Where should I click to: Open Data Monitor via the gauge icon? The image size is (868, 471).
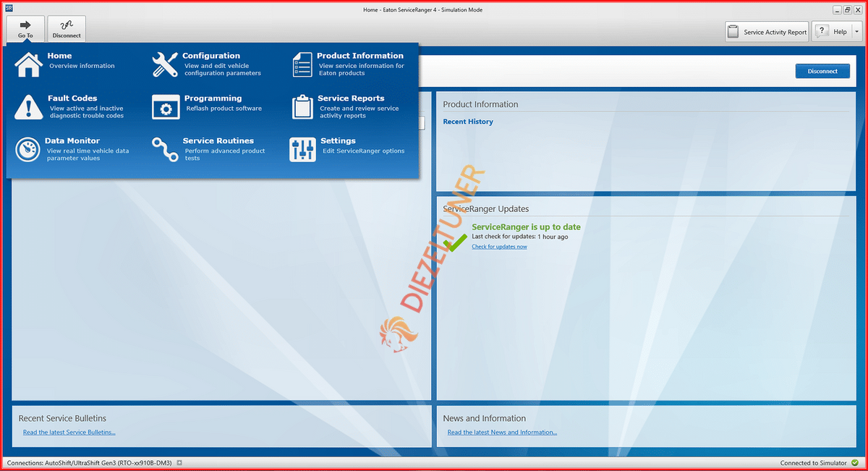[x=28, y=150]
